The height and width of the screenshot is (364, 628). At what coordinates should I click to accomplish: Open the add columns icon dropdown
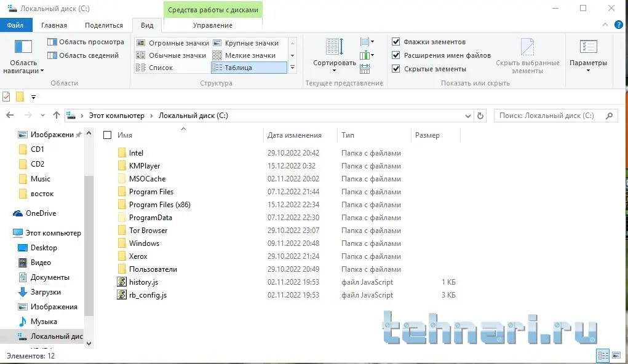(x=367, y=55)
